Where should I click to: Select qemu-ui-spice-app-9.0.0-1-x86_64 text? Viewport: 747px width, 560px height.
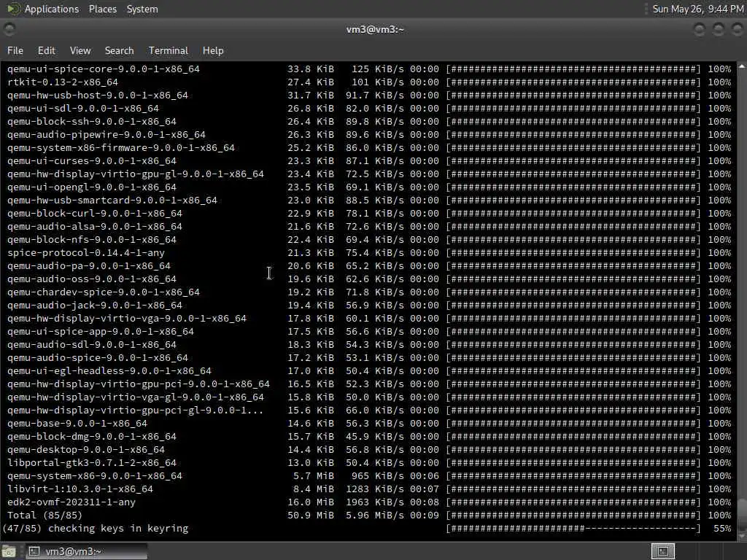[x=101, y=332]
